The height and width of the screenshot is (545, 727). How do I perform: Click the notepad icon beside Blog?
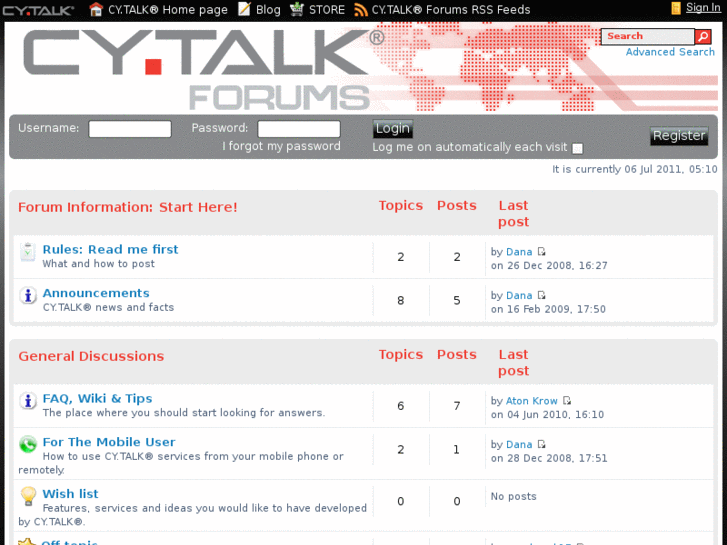(244, 9)
